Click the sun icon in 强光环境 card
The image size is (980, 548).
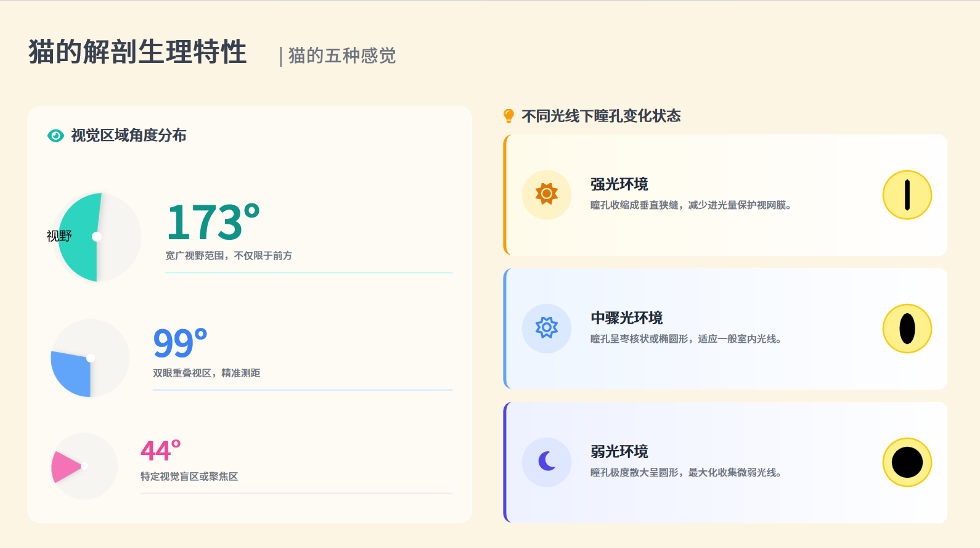(546, 195)
